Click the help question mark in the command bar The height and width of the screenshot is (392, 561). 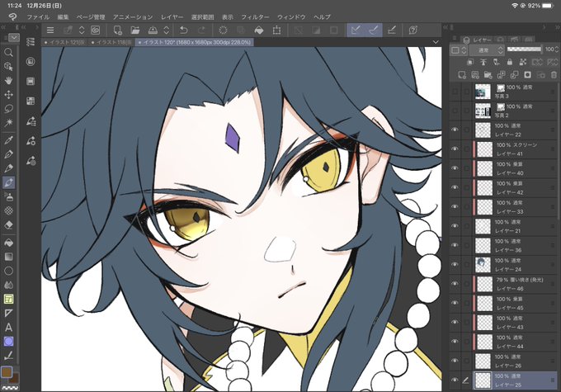(x=412, y=30)
